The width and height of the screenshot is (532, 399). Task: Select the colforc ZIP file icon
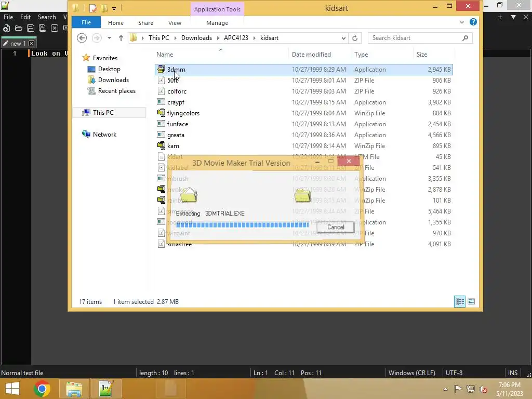coord(161,91)
